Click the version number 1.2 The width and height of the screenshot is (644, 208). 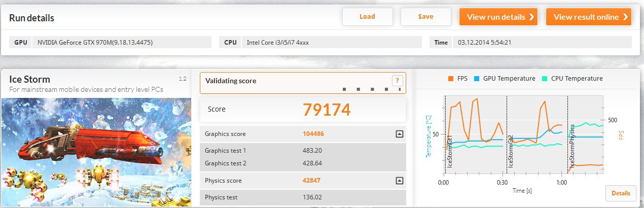tap(183, 79)
